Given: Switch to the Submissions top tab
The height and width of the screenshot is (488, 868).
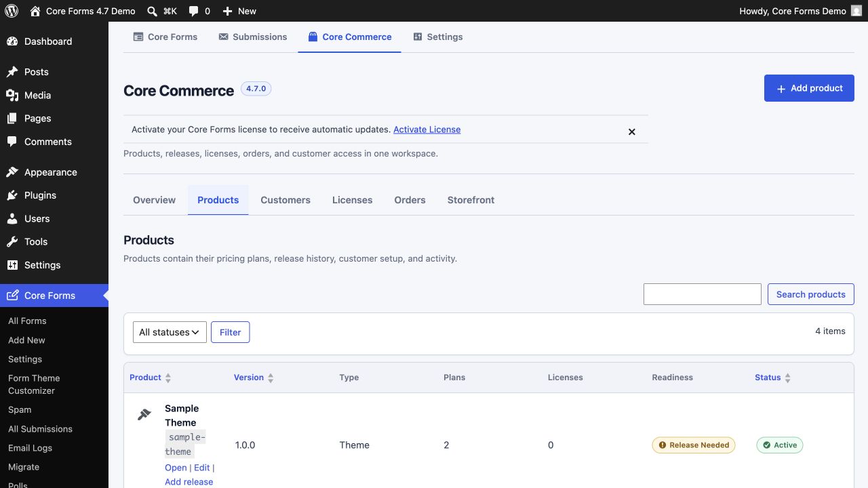Looking at the screenshot, I should point(253,37).
